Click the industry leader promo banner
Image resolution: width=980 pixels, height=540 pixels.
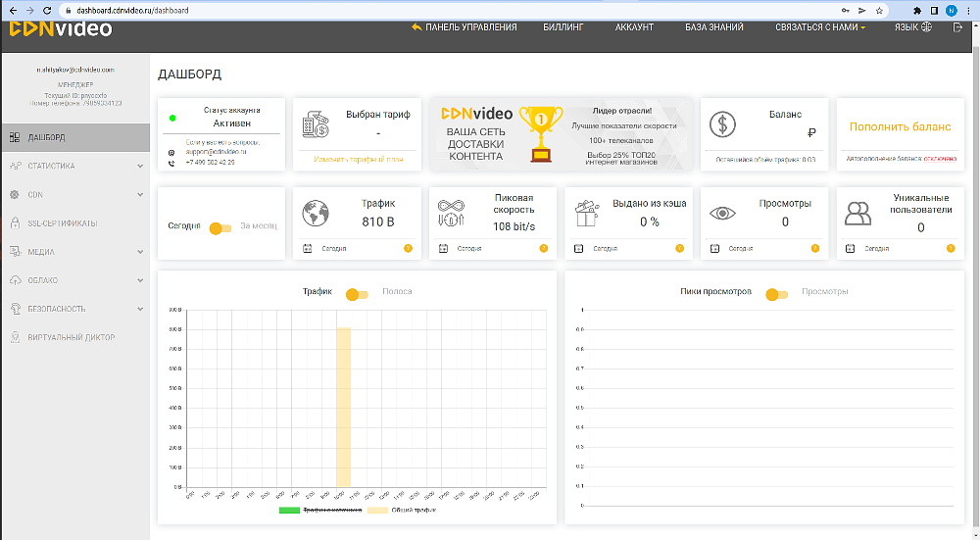(x=562, y=134)
